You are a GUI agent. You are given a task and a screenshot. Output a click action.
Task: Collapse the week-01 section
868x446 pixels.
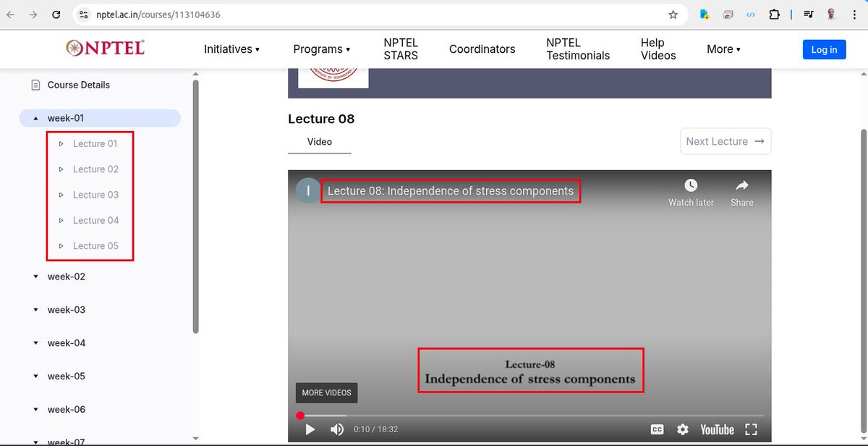coord(100,118)
